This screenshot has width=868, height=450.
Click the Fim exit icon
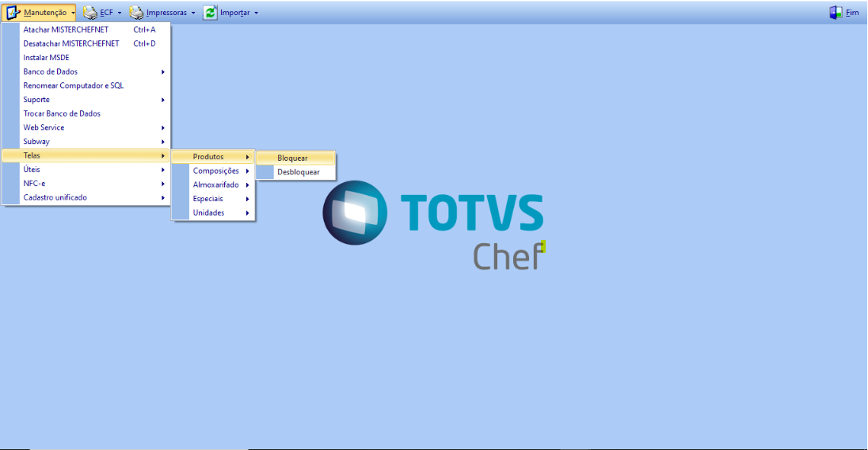[836, 12]
